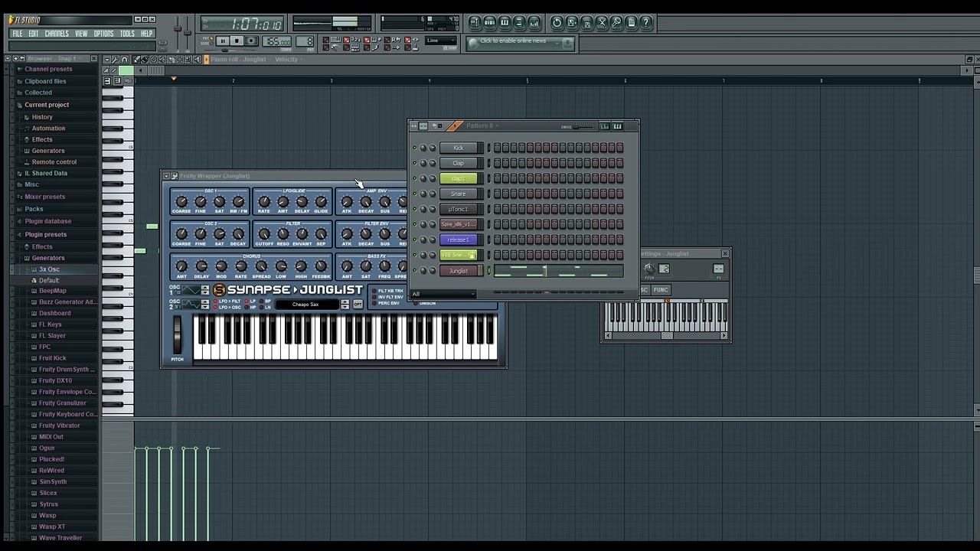Click the Junglist channel button
The height and width of the screenshot is (551, 980).
(458, 270)
